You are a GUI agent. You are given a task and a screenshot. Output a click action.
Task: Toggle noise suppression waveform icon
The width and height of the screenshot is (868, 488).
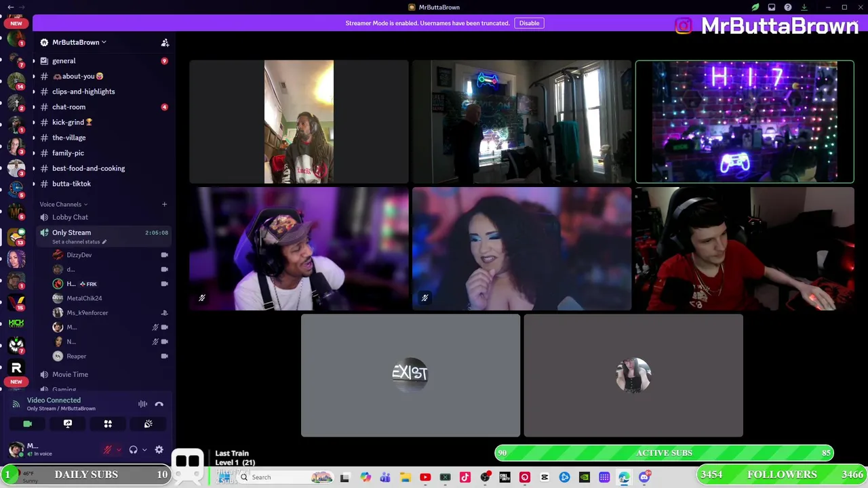pyautogui.click(x=142, y=404)
